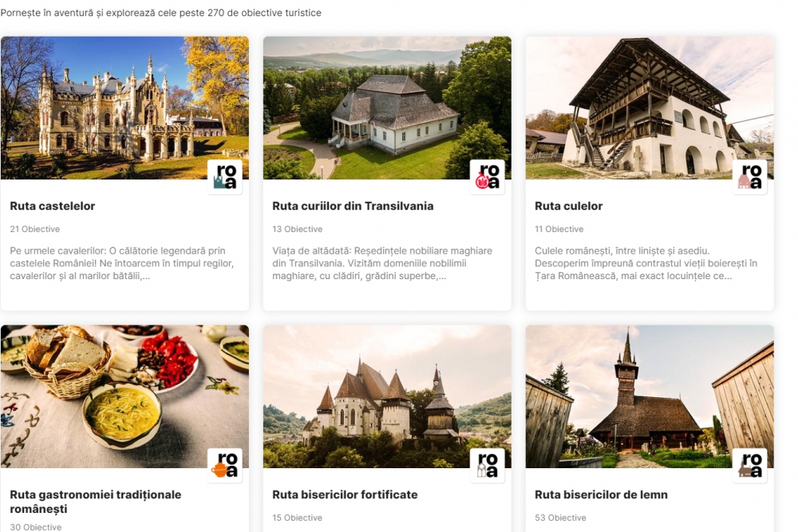The image size is (798, 532).
Task: Open the Ruta castelelor castle photo
Action: 124,108
